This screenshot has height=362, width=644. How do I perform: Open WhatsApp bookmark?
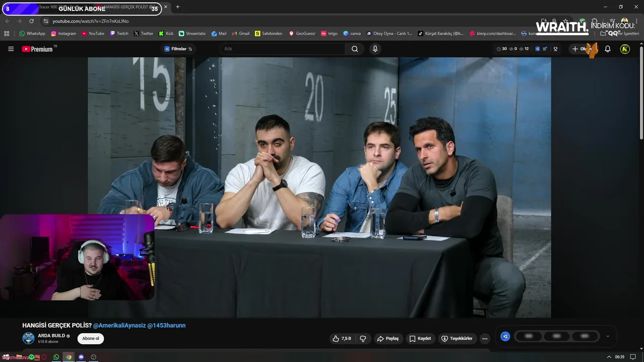[x=32, y=33]
